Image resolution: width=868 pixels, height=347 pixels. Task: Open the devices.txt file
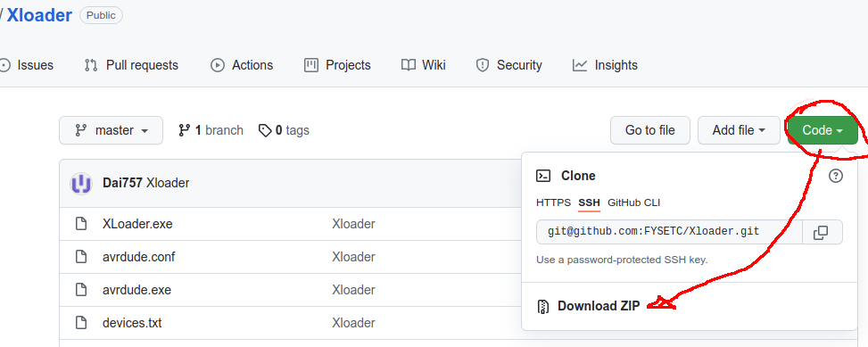[132, 323]
